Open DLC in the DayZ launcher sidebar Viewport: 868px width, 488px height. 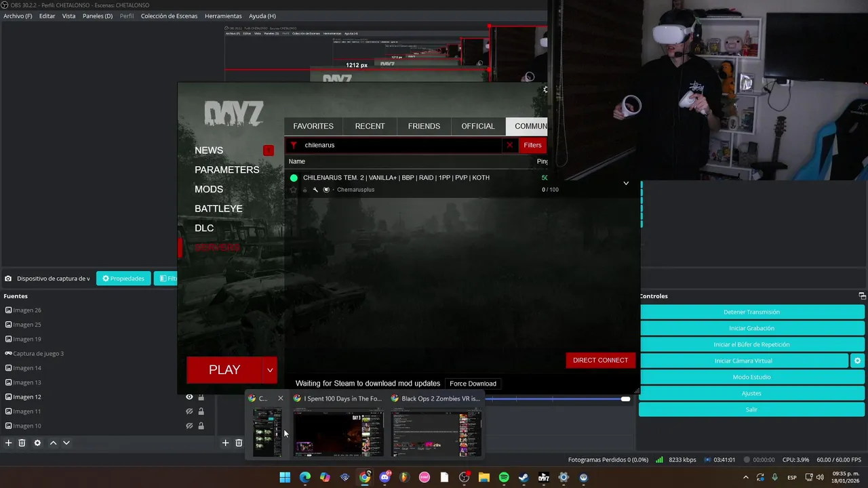click(x=204, y=228)
